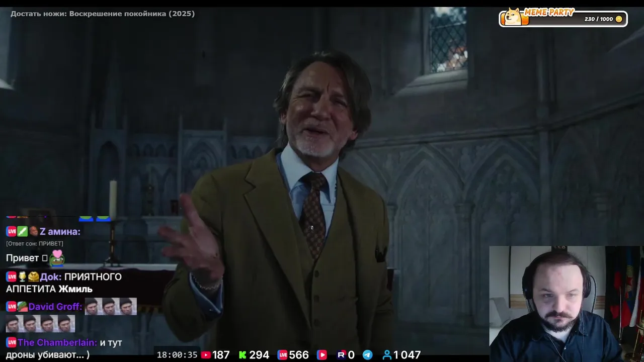Click the Doge icon on Meme Party bar
The height and width of the screenshot is (362, 644).
pyautogui.click(x=514, y=17)
